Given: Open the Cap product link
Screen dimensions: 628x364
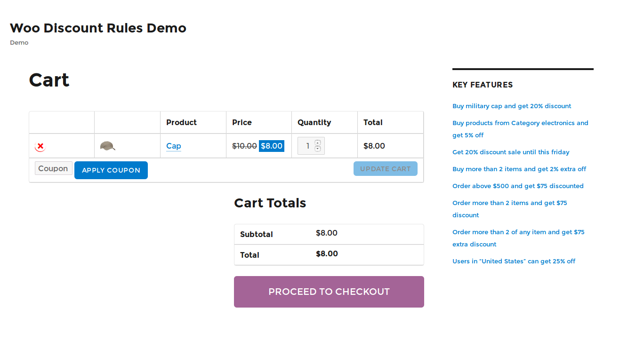Looking at the screenshot, I should 173,146.
